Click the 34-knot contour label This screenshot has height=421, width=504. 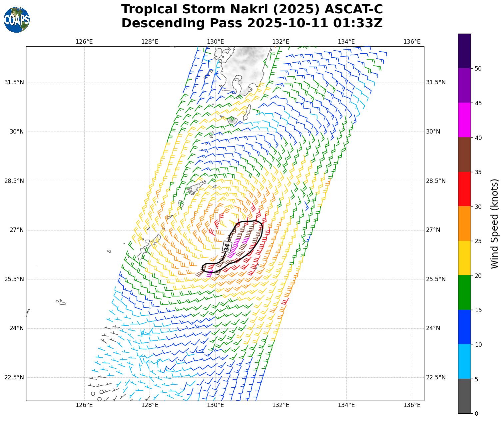coord(227,247)
